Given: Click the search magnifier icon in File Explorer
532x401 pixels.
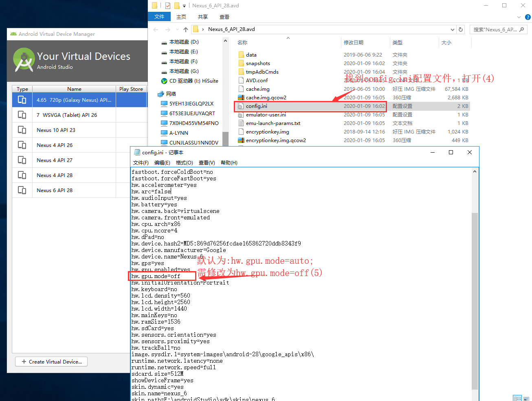Looking at the screenshot, I should [522, 29].
